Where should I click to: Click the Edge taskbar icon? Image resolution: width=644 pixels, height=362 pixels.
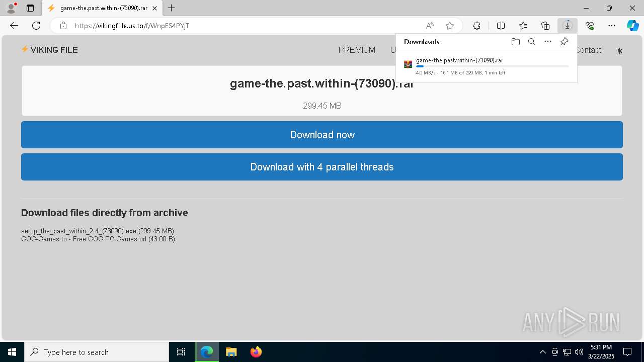pyautogui.click(x=207, y=352)
